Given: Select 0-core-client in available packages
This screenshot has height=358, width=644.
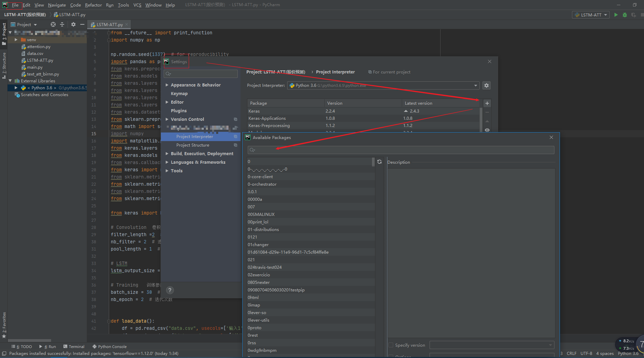Looking at the screenshot, I should 311,177.
